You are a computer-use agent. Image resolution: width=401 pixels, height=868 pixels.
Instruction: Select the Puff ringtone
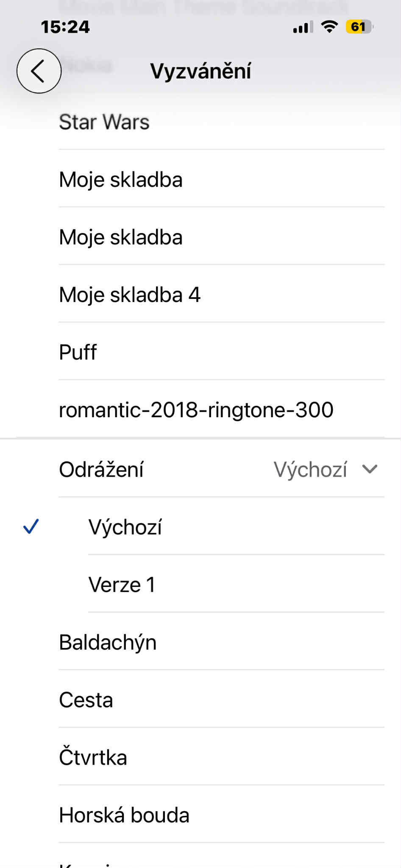(x=78, y=352)
